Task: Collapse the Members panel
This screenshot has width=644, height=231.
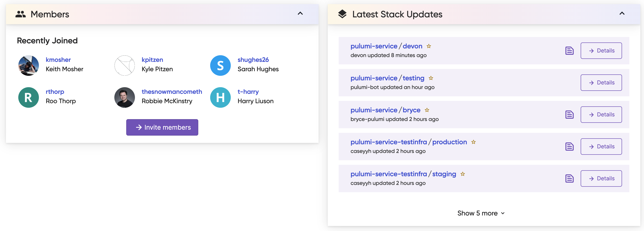Action: pyautogui.click(x=300, y=13)
